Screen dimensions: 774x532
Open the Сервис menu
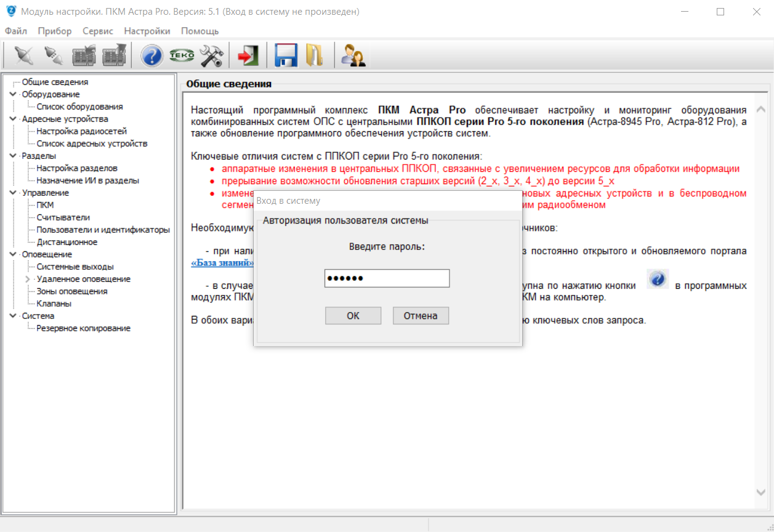(x=97, y=31)
